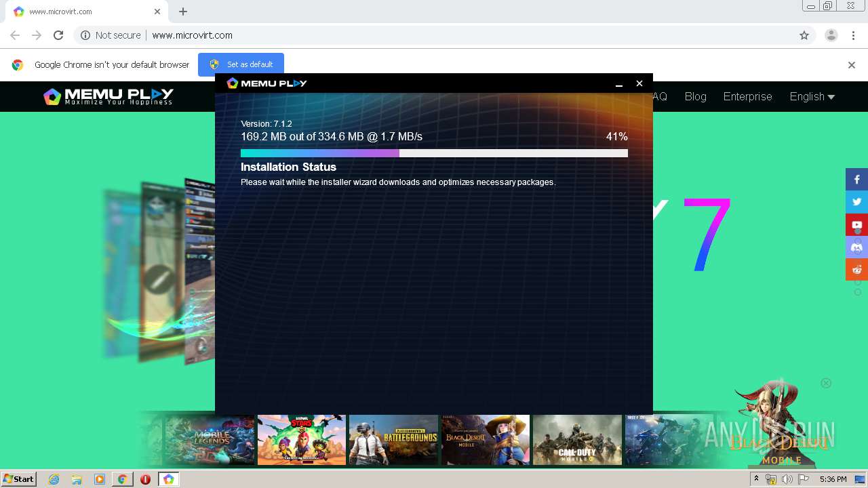Open Opera browser from taskbar
The height and width of the screenshot is (488, 868).
[x=145, y=479]
